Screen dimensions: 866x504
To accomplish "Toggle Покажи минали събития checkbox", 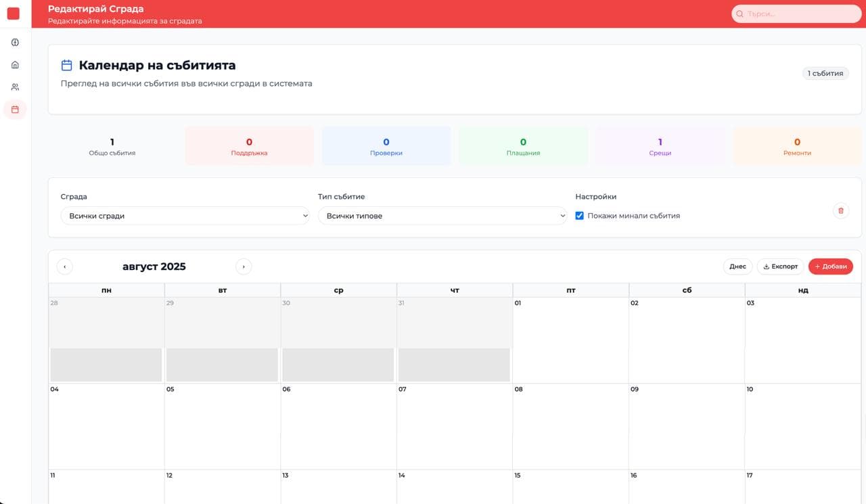I will 579,216.
